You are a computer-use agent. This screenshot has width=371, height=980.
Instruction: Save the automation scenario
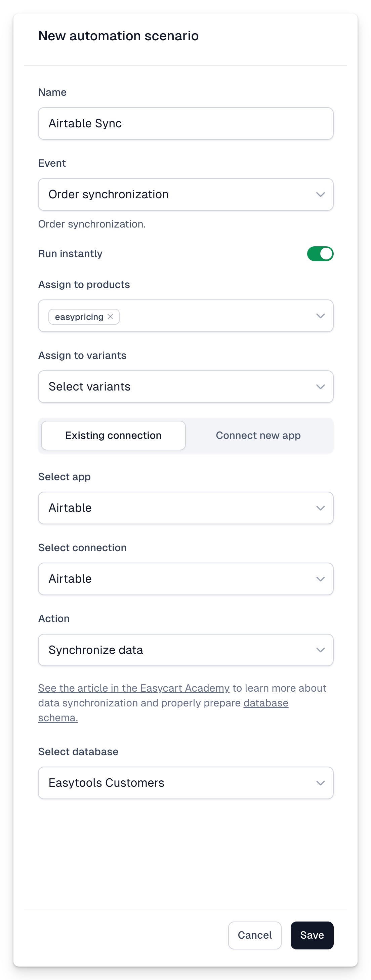point(312,935)
